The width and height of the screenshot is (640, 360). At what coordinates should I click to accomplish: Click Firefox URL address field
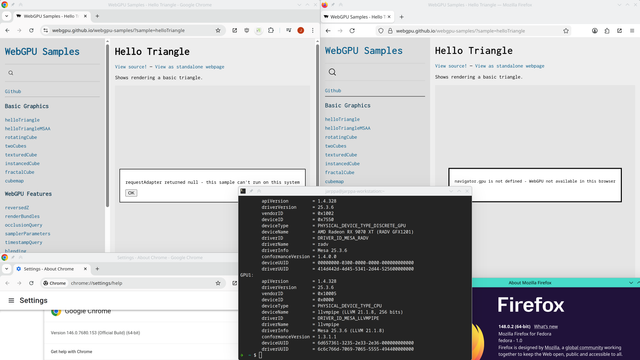473,31
